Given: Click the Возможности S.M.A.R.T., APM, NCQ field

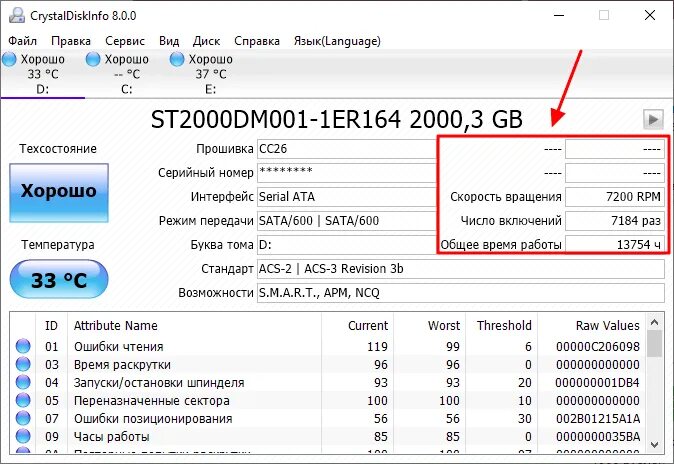Looking at the screenshot, I should (461, 293).
